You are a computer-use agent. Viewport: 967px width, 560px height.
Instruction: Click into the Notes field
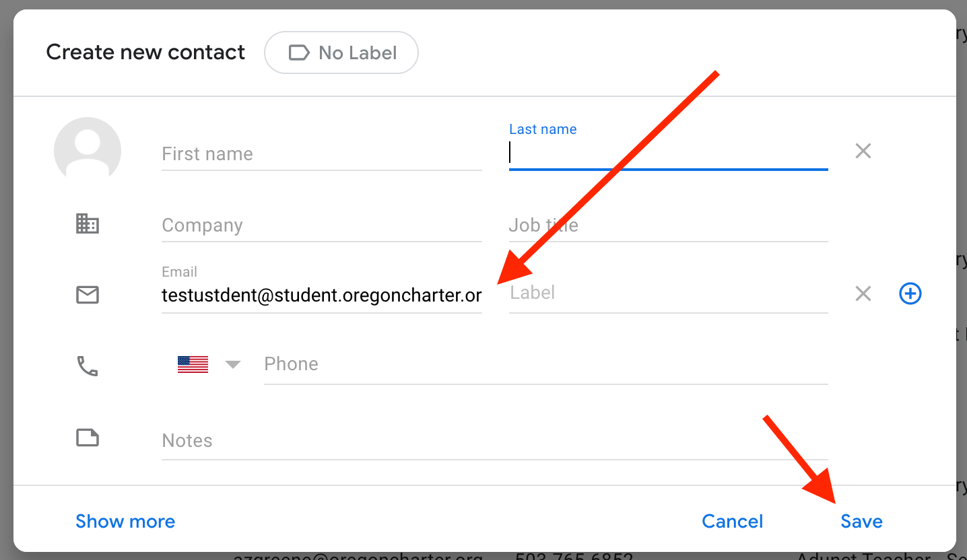point(494,441)
